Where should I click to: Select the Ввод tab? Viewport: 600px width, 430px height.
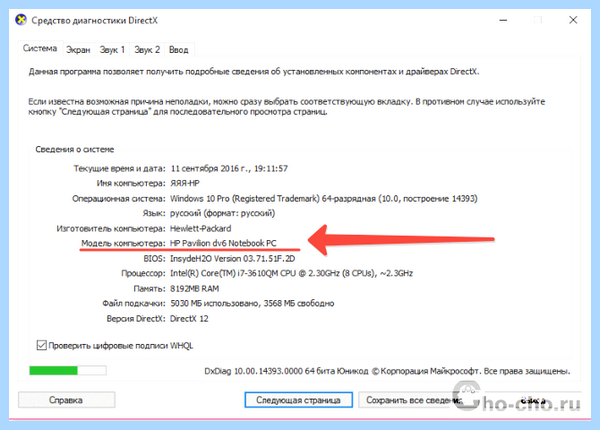tap(179, 50)
